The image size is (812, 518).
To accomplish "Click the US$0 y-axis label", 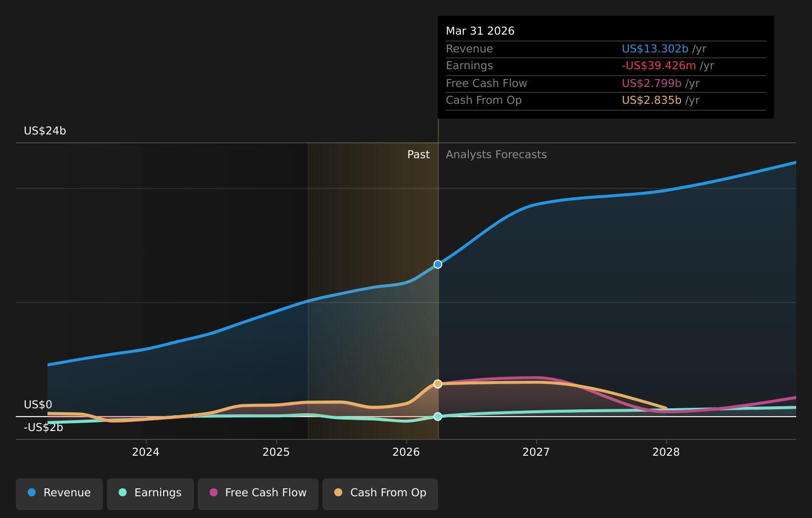I will point(38,405).
